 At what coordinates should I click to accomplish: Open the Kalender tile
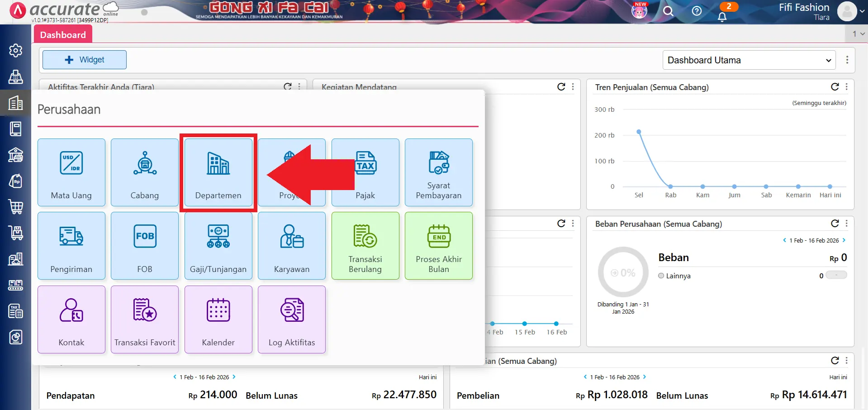coord(218,319)
